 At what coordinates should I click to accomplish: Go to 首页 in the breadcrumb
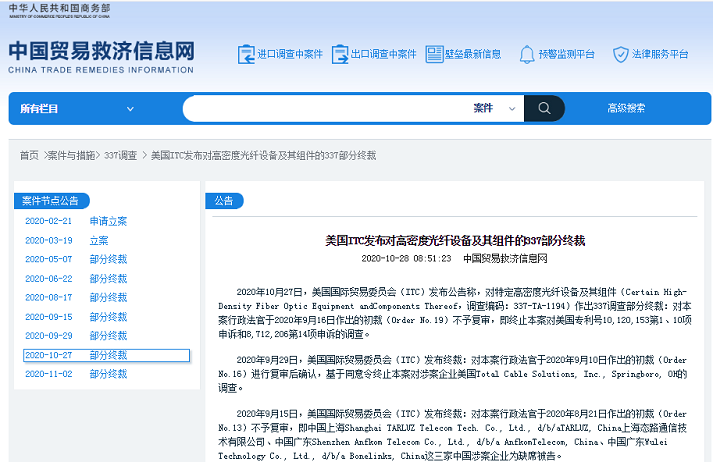[x=29, y=156]
